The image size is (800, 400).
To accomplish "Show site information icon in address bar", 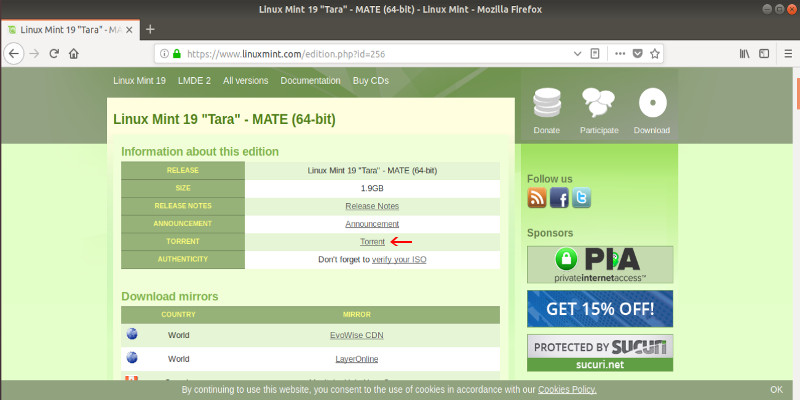I will tap(164, 54).
